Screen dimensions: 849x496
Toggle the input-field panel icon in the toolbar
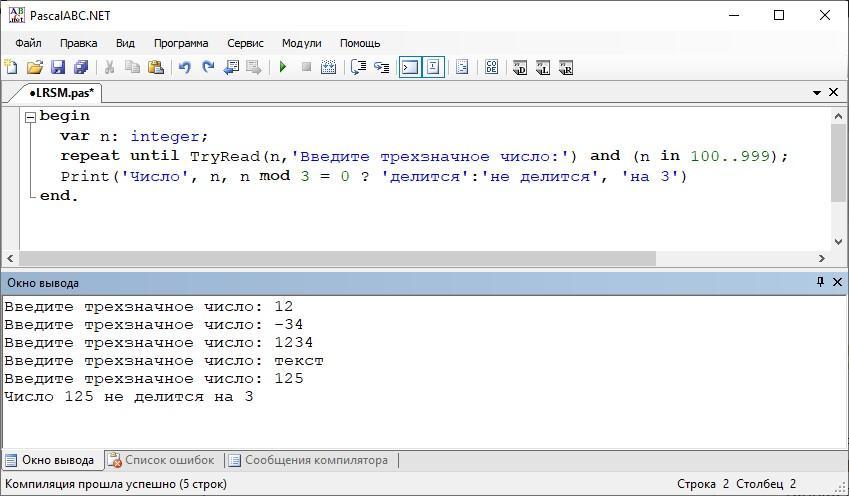[433, 67]
